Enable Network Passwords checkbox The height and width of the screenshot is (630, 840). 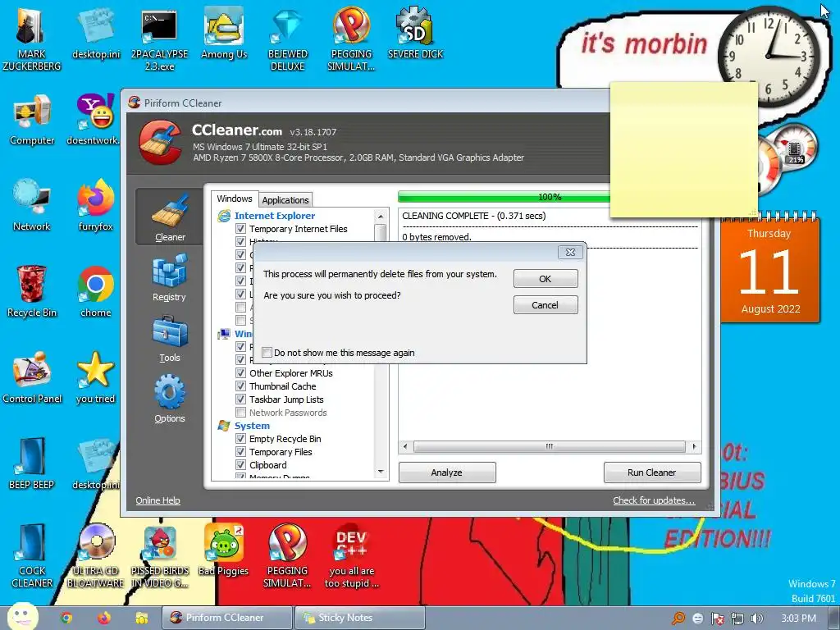[x=241, y=413]
